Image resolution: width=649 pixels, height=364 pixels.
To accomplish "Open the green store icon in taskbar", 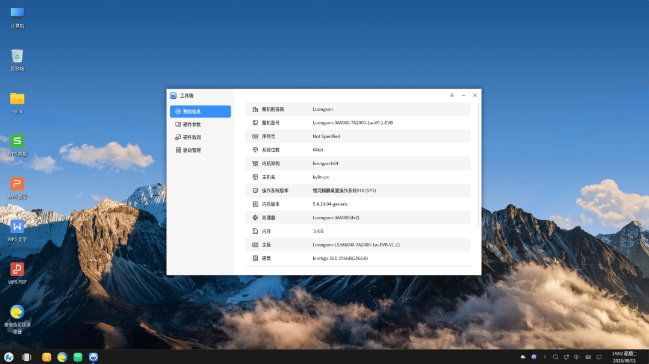I will 78,357.
